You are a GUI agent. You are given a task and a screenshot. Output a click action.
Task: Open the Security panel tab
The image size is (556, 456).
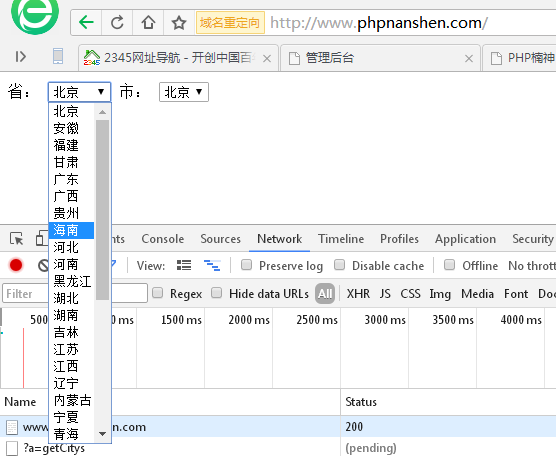tap(533, 239)
